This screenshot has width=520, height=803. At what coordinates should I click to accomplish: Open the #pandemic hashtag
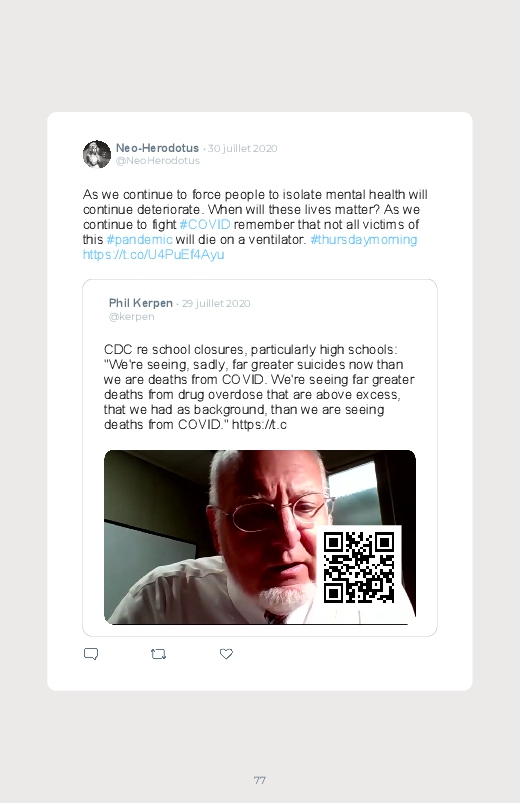139,240
